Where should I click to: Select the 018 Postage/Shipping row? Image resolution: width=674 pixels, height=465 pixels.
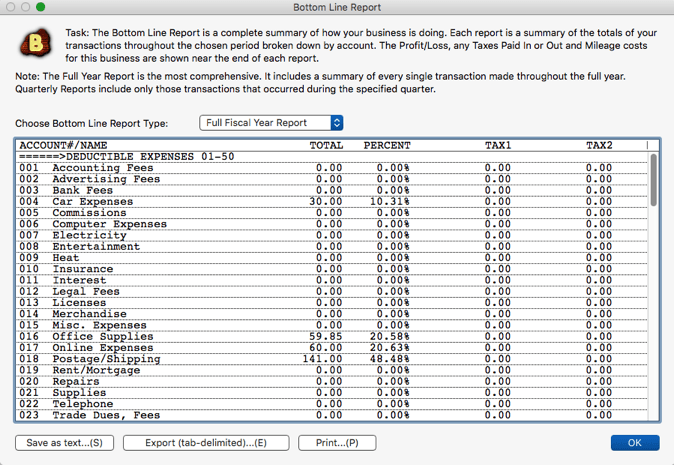pos(332,359)
